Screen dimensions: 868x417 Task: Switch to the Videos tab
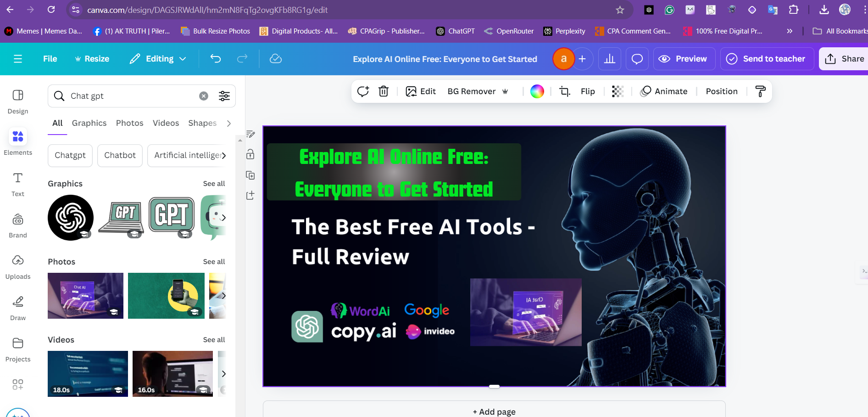[x=166, y=123]
